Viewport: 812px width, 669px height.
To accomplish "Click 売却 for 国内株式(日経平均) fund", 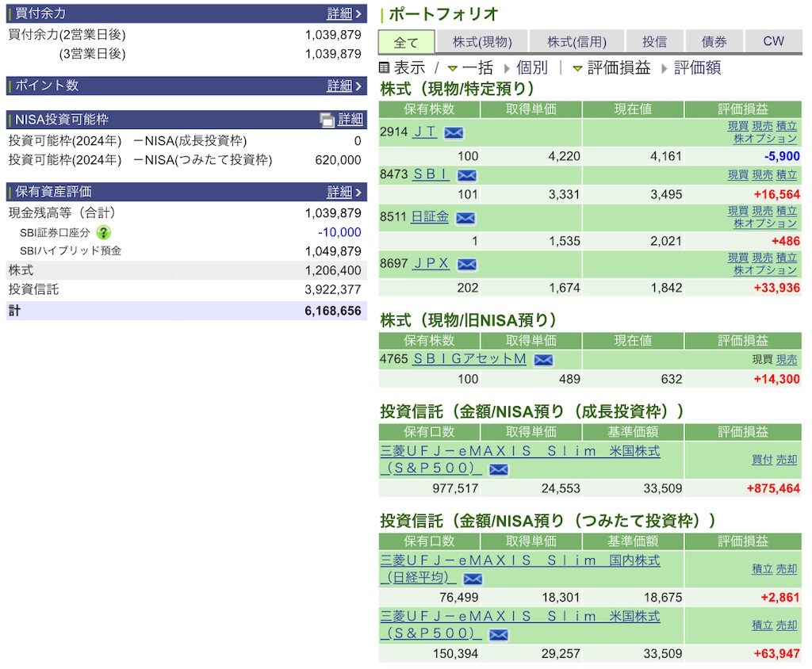I will coord(787,568).
